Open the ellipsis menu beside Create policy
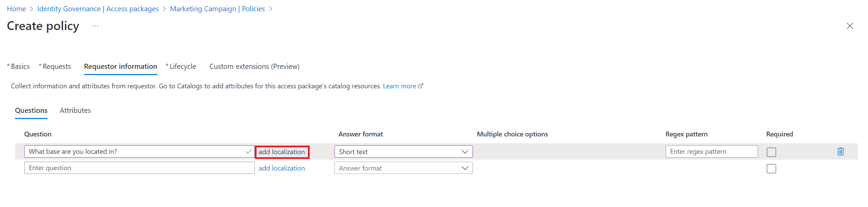The width and height of the screenshot is (868, 207). point(95,26)
